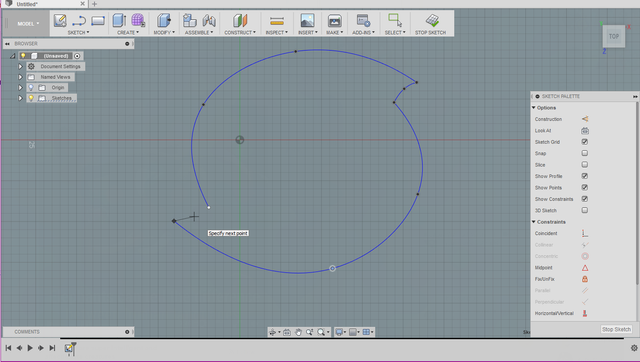Toggle the Sketches visibility light bulb
Image resolution: width=640 pixels, height=362 pixels.
31,98
